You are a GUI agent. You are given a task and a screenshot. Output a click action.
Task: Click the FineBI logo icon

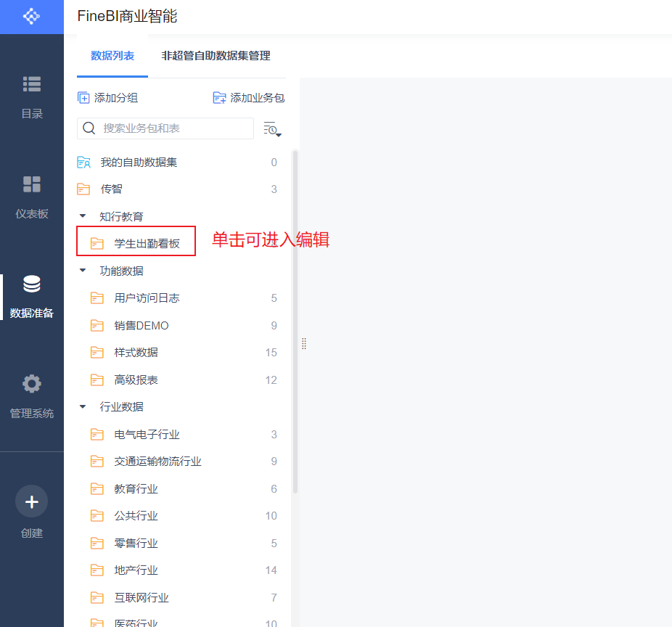click(x=31, y=17)
